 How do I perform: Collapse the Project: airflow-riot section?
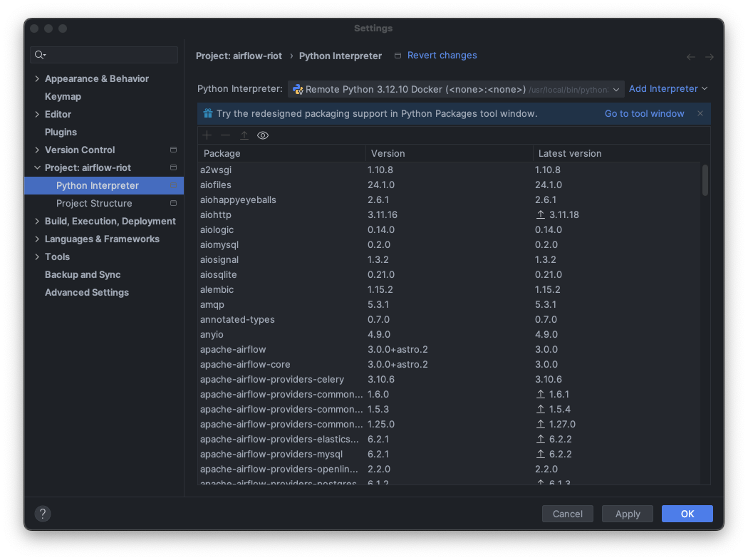click(x=37, y=167)
